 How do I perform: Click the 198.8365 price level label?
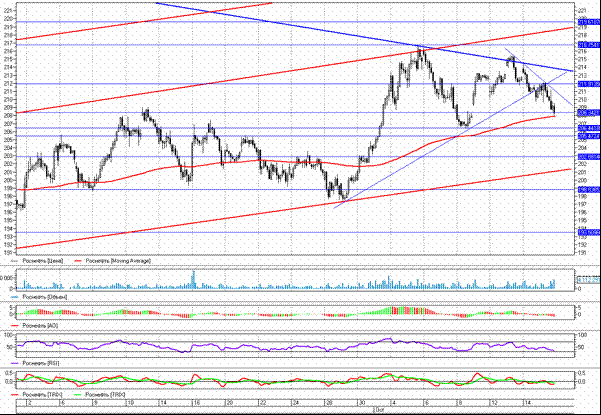(x=588, y=189)
